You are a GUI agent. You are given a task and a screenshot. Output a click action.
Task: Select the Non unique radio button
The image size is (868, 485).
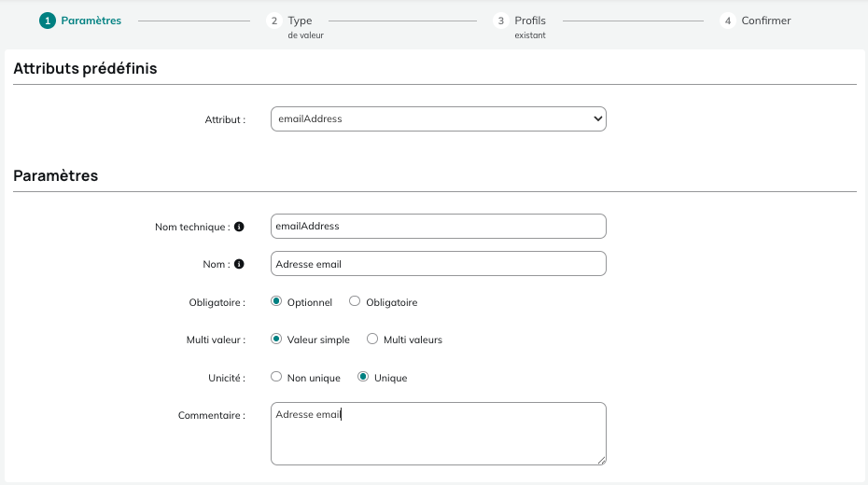point(276,377)
